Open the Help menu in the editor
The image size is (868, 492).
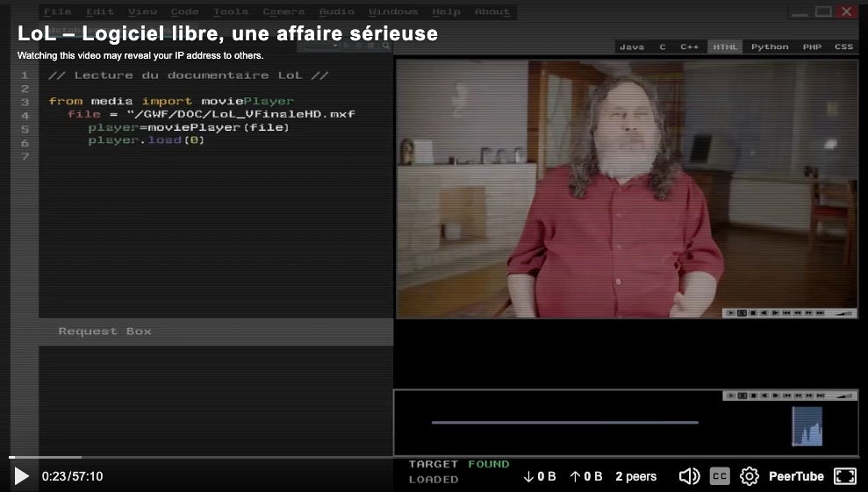(446, 11)
